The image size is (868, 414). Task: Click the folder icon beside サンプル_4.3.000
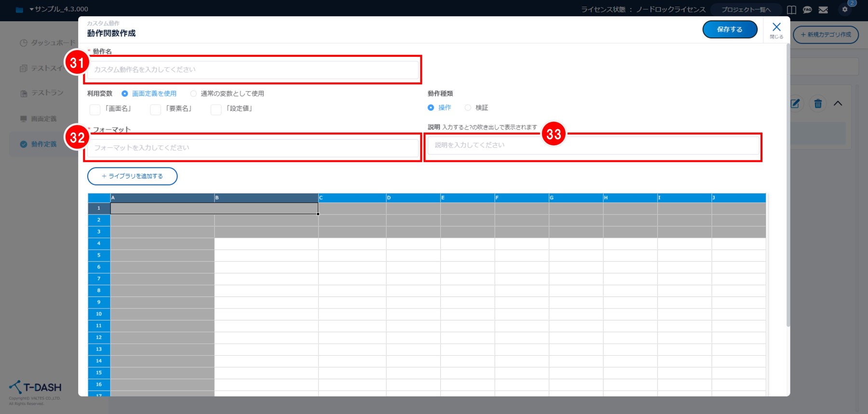coord(19,10)
